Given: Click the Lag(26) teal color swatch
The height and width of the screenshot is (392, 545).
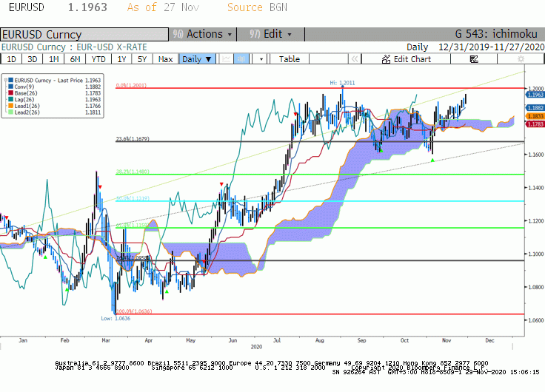Looking at the screenshot, I should coord(11,100).
